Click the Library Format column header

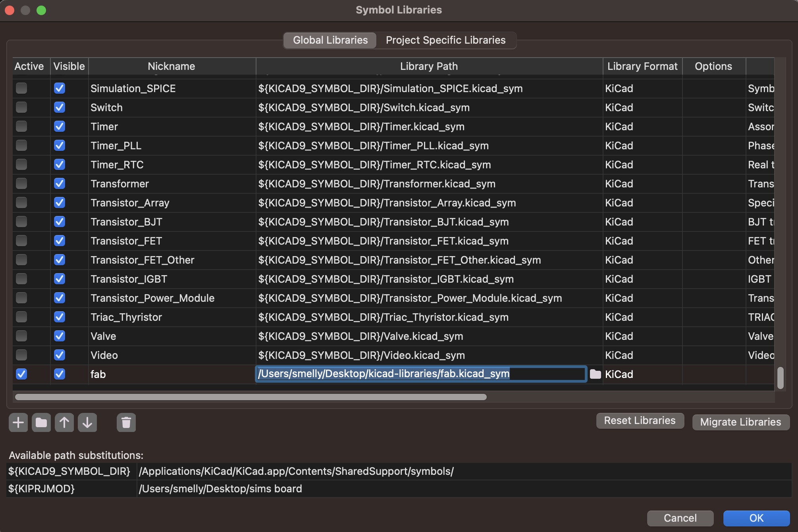click(642, 66)
